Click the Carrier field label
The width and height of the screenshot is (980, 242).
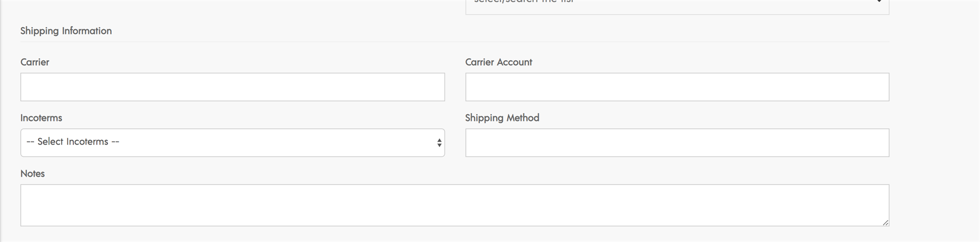35,62
